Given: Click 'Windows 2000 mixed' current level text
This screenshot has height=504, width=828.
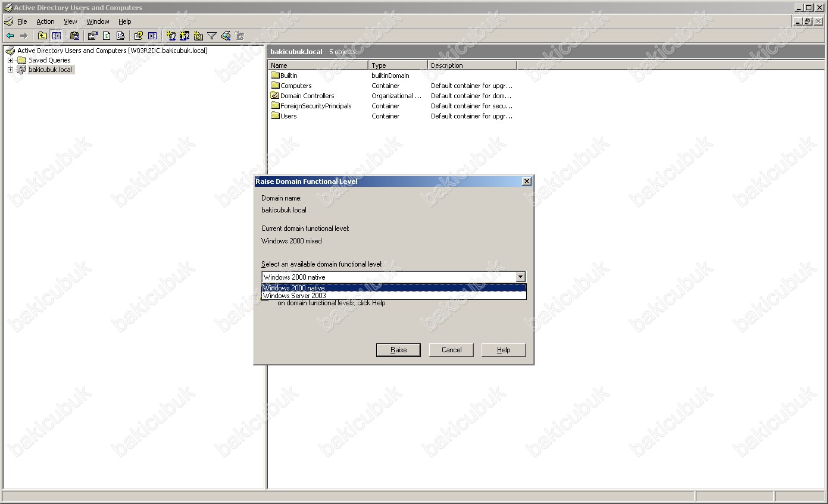Looking at the screenshot, I should click(292, 241).
